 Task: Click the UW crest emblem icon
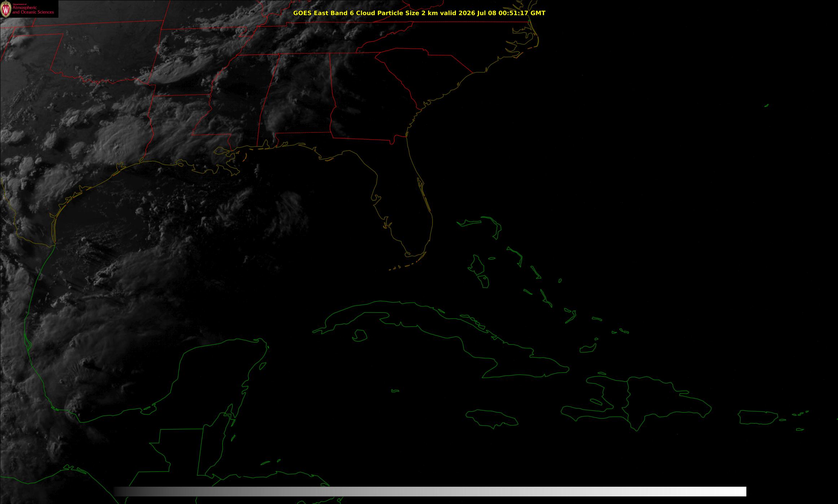click(6, 9)
